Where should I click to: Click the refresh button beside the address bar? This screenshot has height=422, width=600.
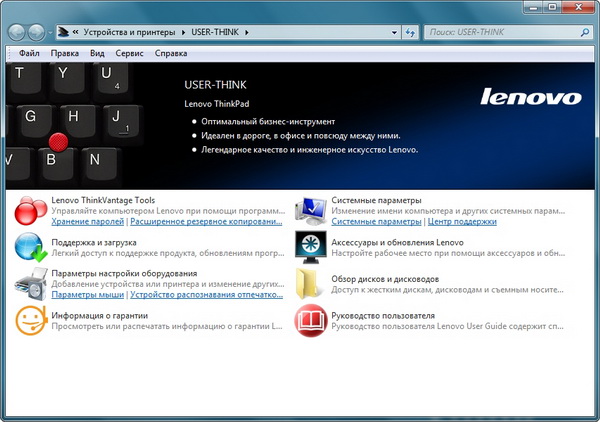click(x=410, y=32)
